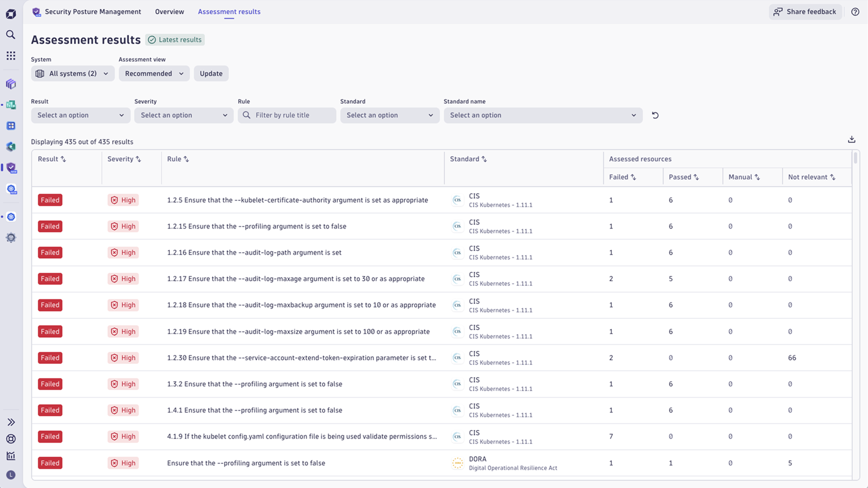868x488 pixels.
Task: Click the Update button
Action: [211, 73]
